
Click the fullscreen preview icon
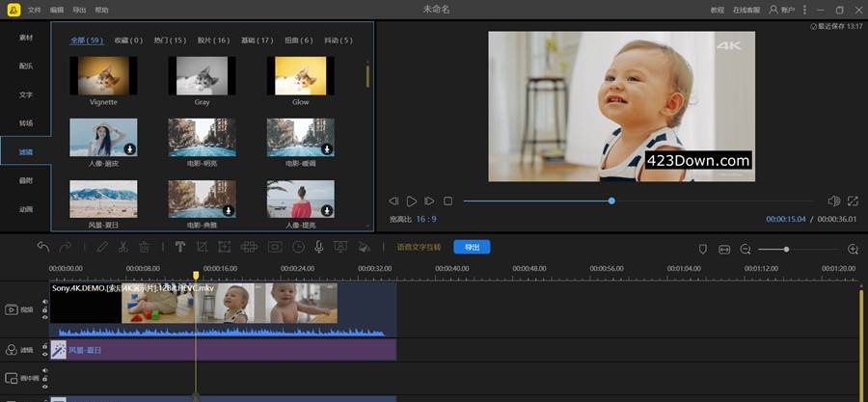tap(853, 201)
